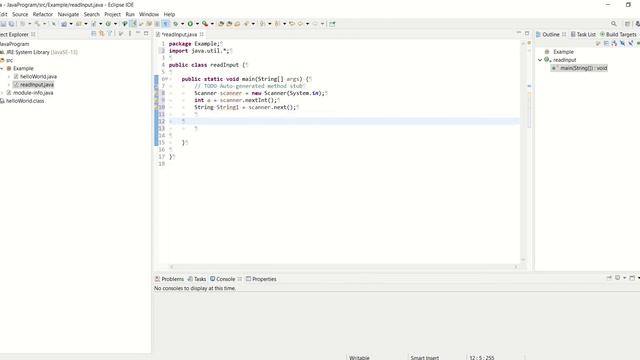Click the Save icon in the main toolbar
The width and height of the screenshot is (640, 360).
(3, 24)
